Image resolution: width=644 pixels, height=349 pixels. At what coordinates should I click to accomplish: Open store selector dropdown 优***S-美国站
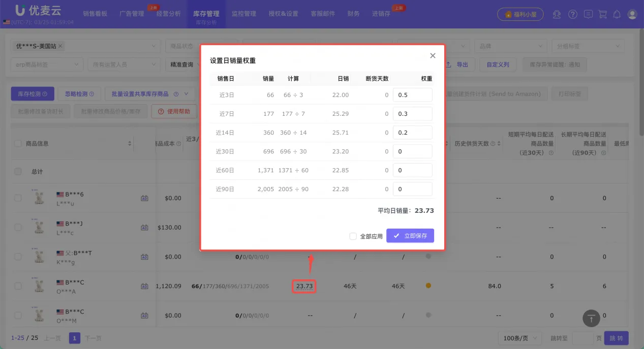(x=85, y=46)
